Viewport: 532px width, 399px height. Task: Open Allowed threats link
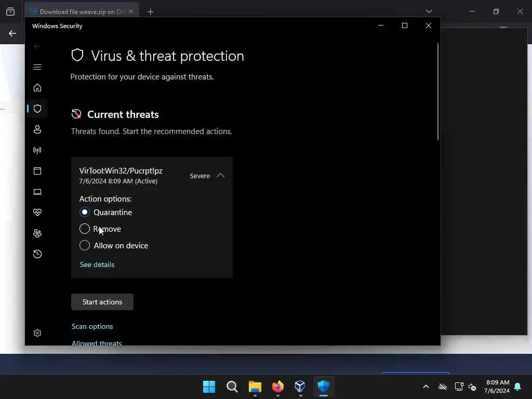coord(96,343)
